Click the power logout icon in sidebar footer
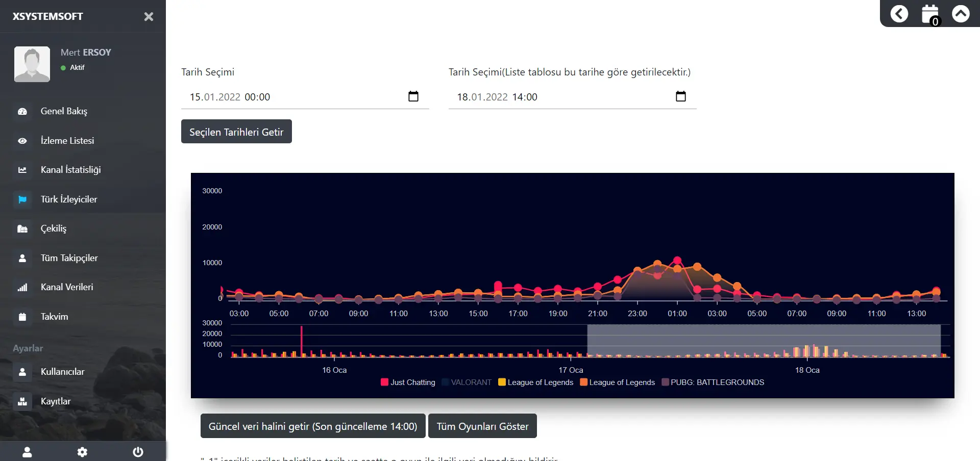The width and height of the screenshot is (980, 461). point(138,452)
